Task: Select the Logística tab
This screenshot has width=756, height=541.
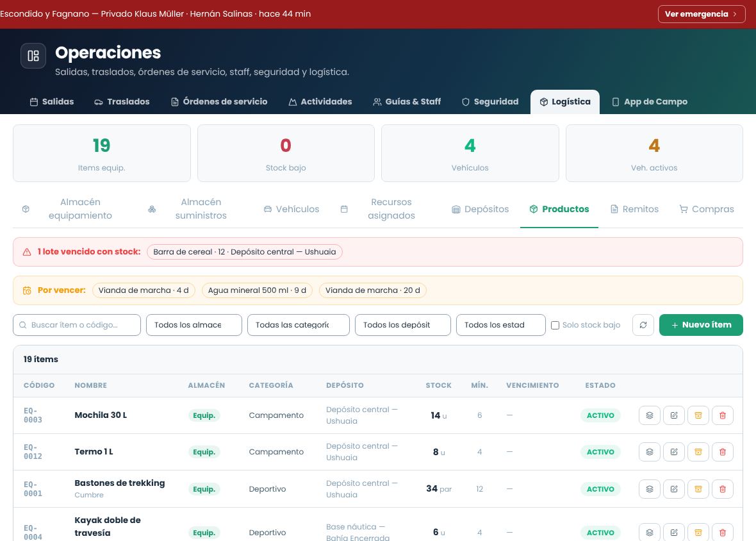Action: [565, 102]
